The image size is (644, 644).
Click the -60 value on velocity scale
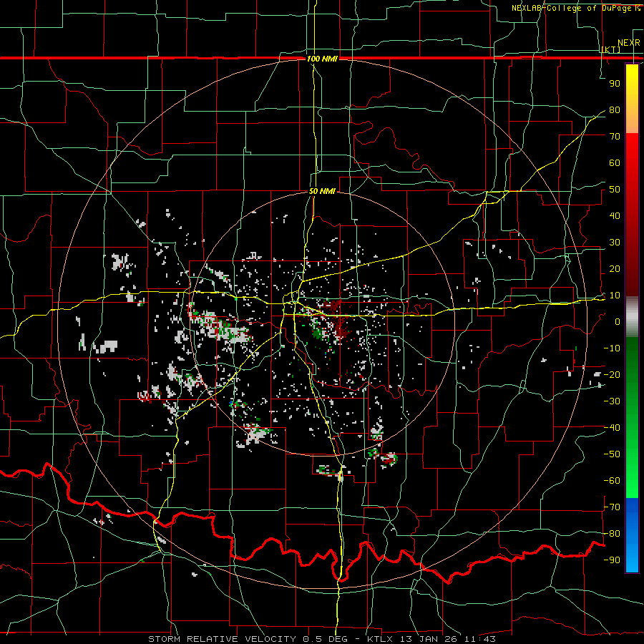coord(612,481)
